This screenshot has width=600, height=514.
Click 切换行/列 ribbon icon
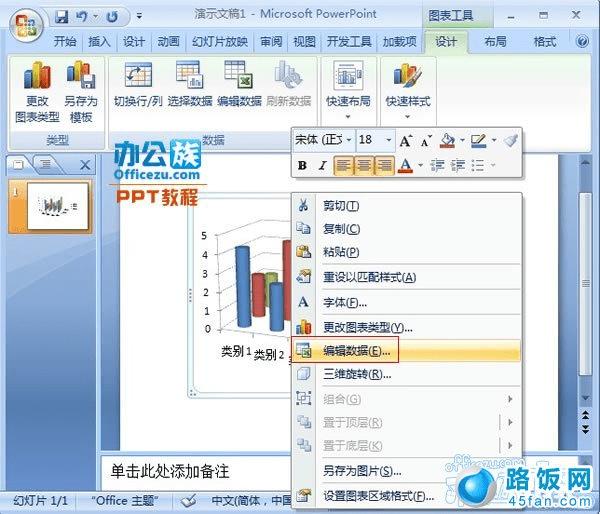(x=138, y=84)
